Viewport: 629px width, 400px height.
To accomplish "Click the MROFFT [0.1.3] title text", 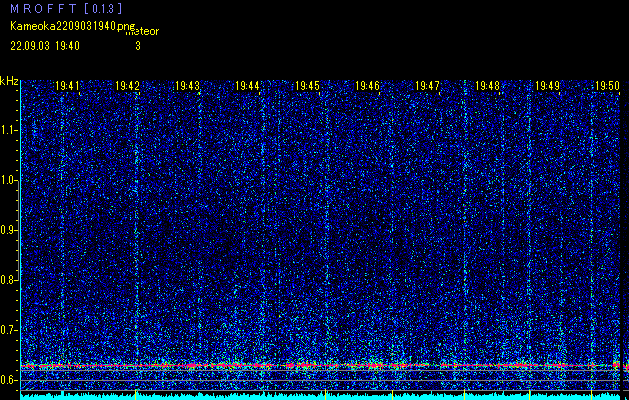I will [x=66, y=8].
